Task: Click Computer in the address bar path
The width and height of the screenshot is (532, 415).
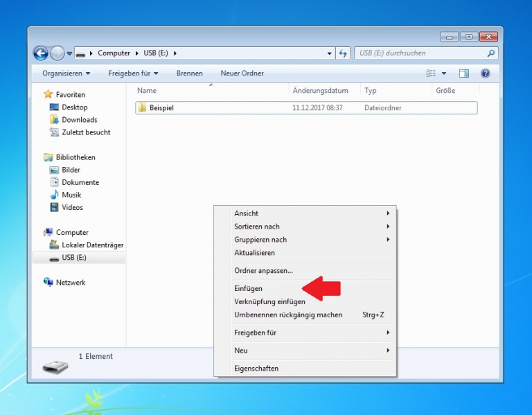Action: pyautogui.click(x=114, y=53)
